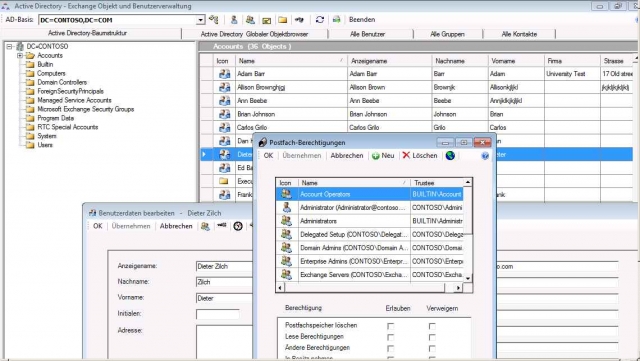Open the Alle Benutzer tab

[x=367, y=34]
